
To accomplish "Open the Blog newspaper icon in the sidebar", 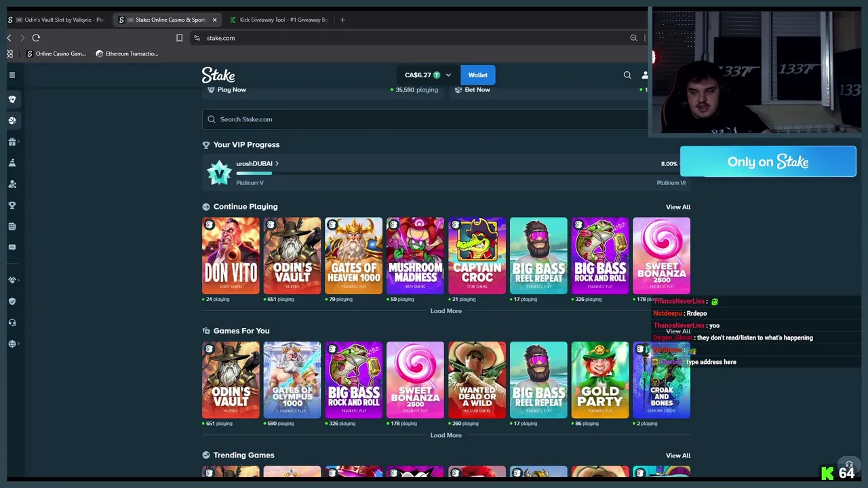I will pyautogui.click(x=12, y=226).
